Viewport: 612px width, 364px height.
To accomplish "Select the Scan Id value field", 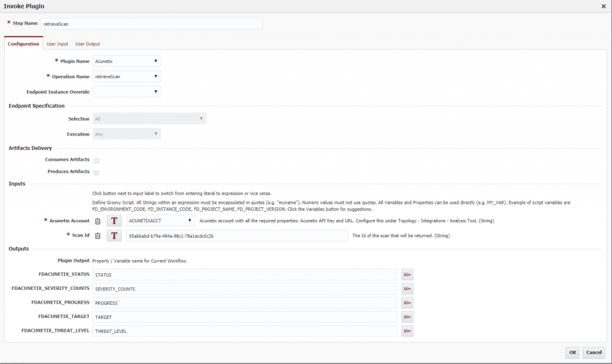I will point(236,235).
